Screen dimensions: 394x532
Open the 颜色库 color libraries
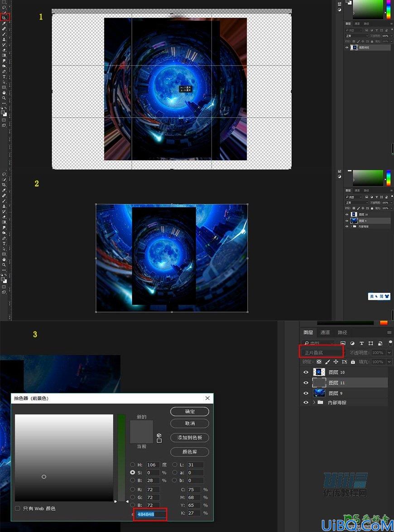click(189, 452)
